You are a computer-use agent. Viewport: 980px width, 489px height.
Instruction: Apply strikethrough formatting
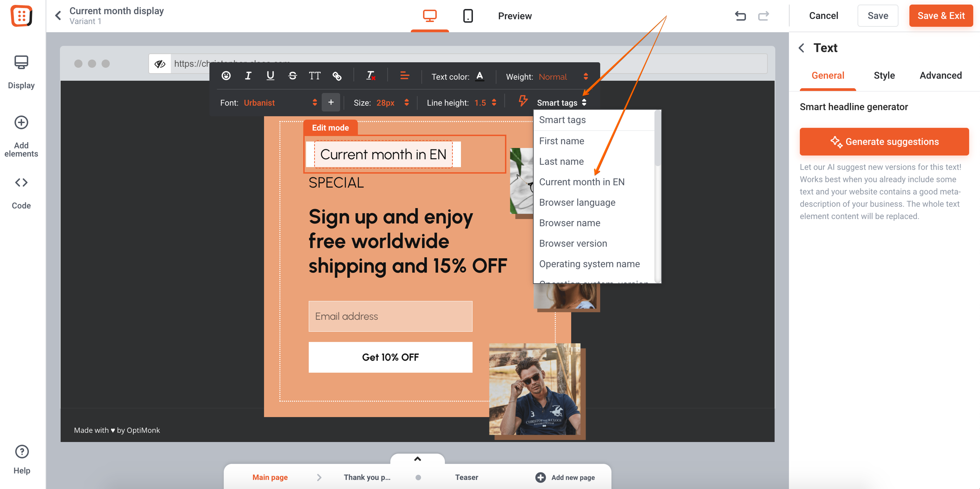tap(292, 76)
